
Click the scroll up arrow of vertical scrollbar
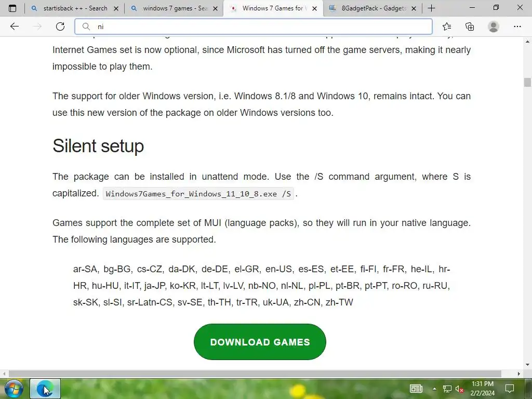pos(527,42)
